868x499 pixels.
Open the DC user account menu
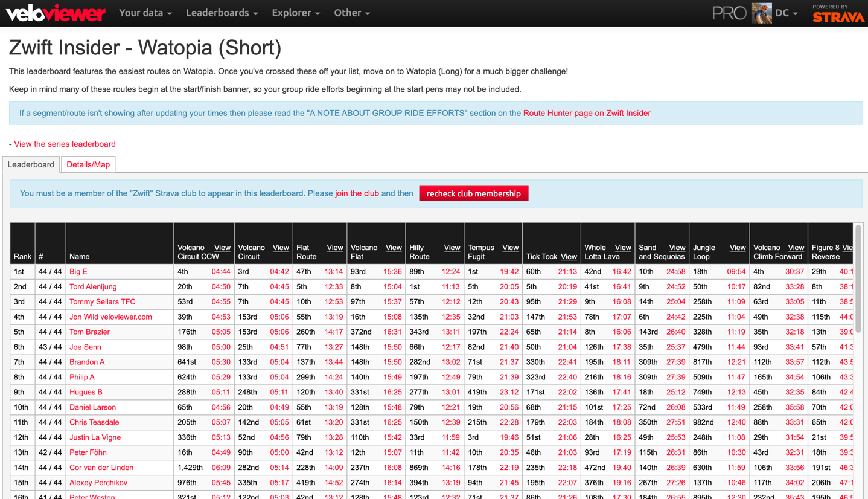tap(786, 13)
